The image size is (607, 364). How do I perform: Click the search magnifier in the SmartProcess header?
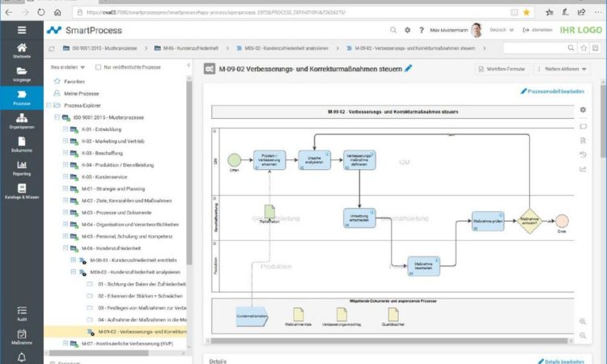point(393,30)
